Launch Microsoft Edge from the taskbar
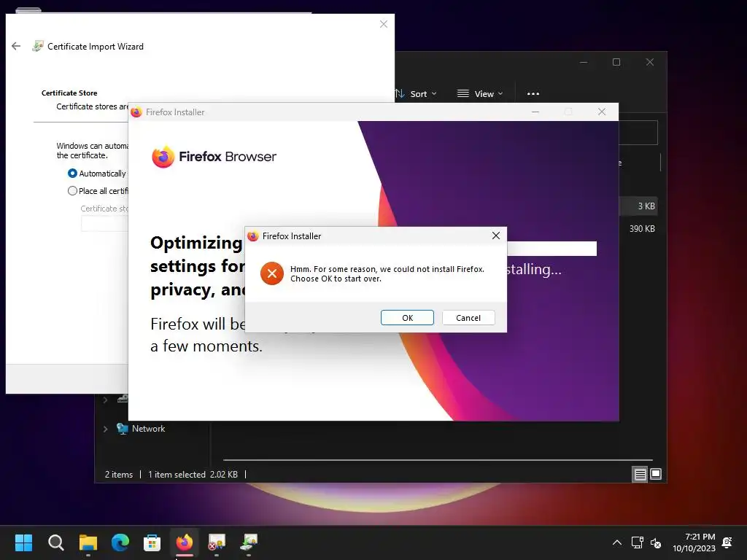The width and height of the screenshot is (747, 560). point(120,542)
